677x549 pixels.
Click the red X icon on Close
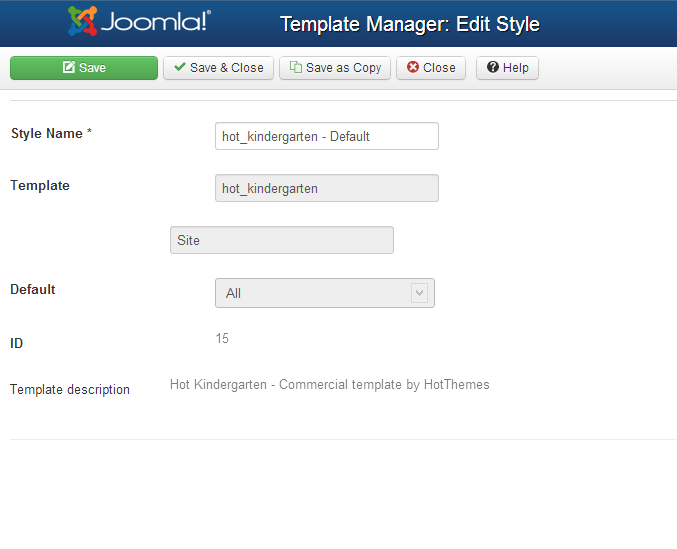coord(413,67)
